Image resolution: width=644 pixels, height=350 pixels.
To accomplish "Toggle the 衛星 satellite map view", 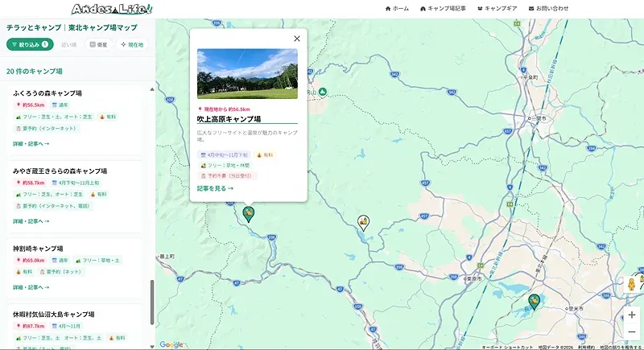I will coord(98,44).
